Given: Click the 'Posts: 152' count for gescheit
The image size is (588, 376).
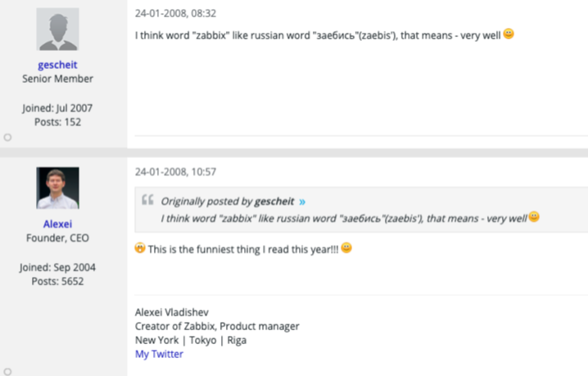Looking at the screenshot, I should point(57,122).
